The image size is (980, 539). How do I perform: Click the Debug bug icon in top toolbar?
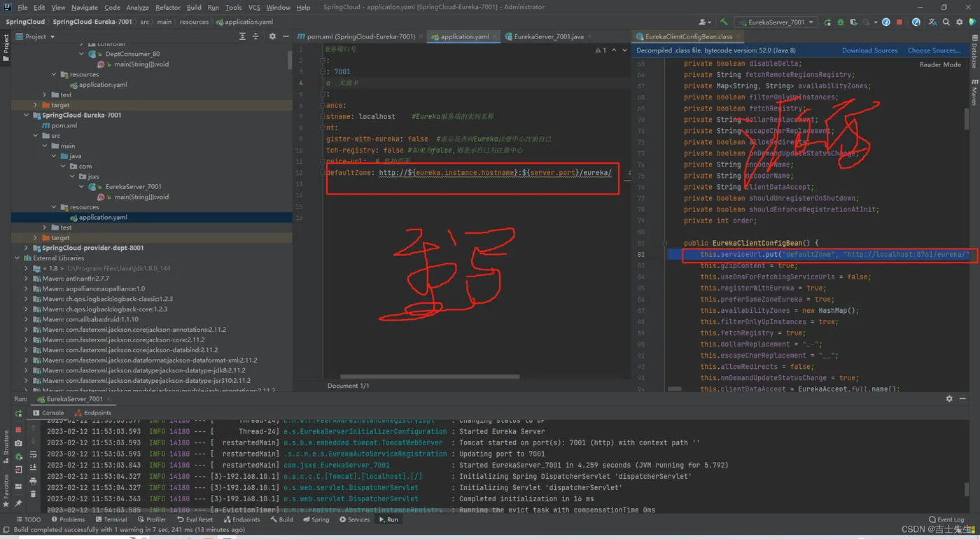839,22
